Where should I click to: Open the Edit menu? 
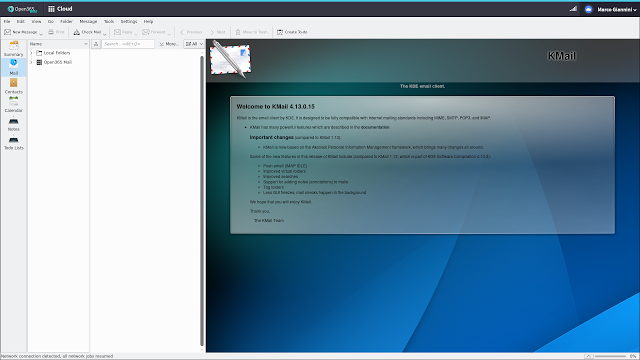(20, 21)
